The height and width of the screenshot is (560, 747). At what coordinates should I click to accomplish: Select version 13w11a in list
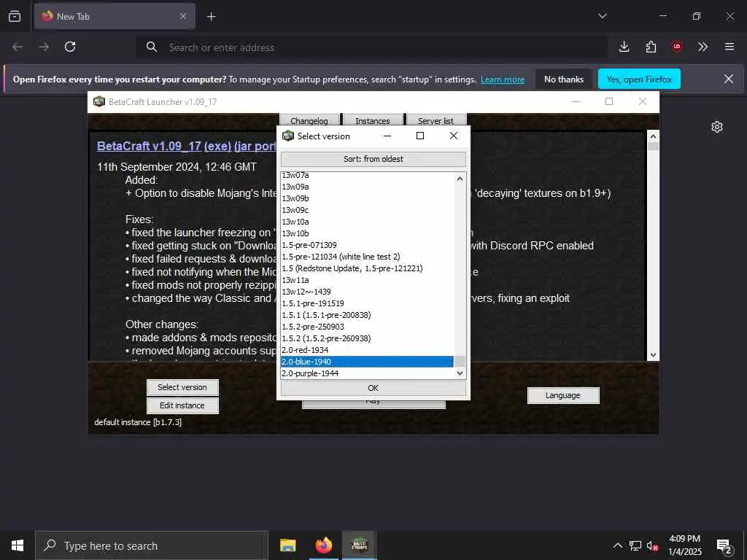click(x=368, y=280)
